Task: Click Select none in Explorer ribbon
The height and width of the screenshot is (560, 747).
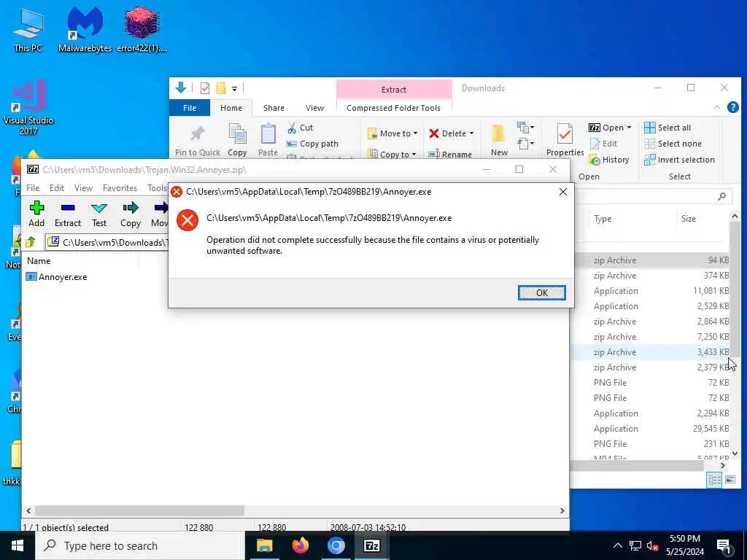Action: pyautogui.click(x=673, y=144)
